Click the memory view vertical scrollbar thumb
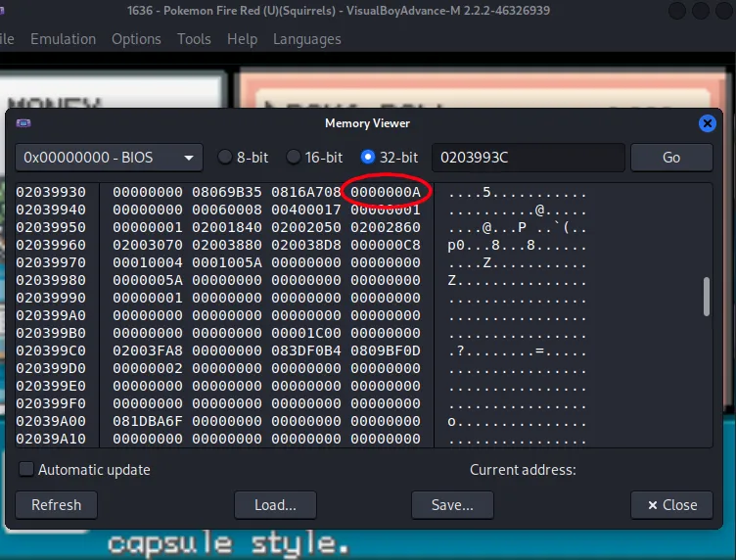The width and height of the screenshot is (736, 560). [707, 297]
